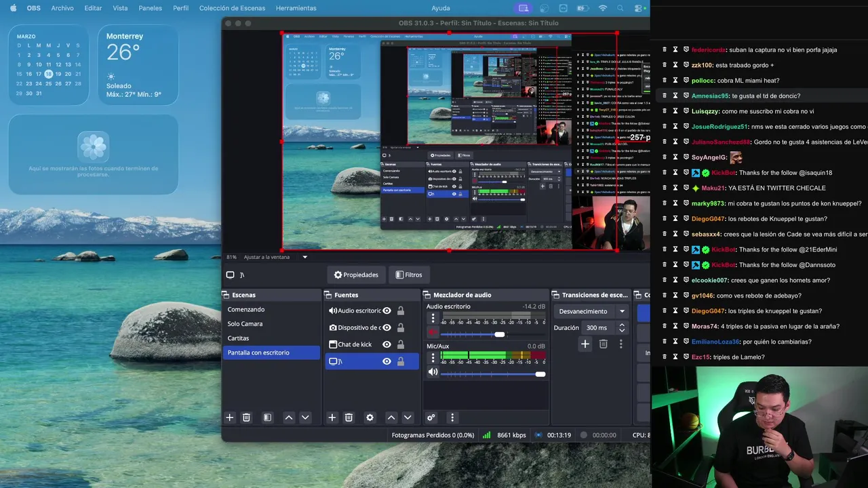
Task: Add a new scene in Escenas panel
Action: click(229, 418)
